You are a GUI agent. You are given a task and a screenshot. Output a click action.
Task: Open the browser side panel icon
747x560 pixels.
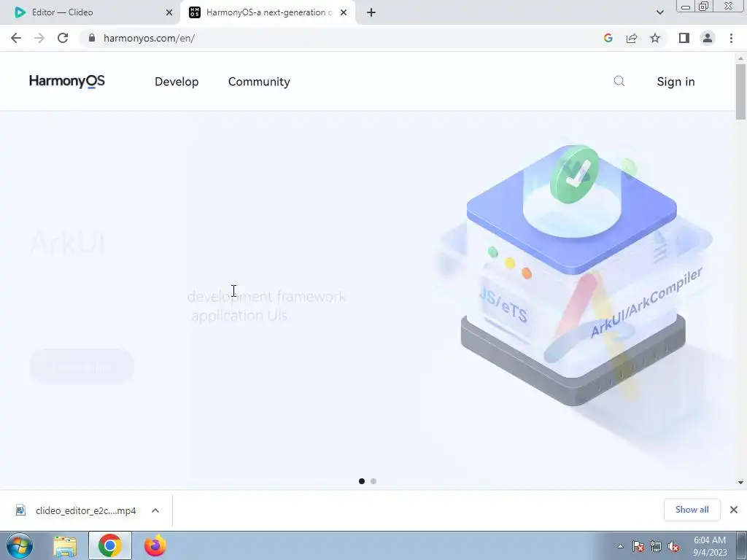pyautogui.click(x=684, y=38)
